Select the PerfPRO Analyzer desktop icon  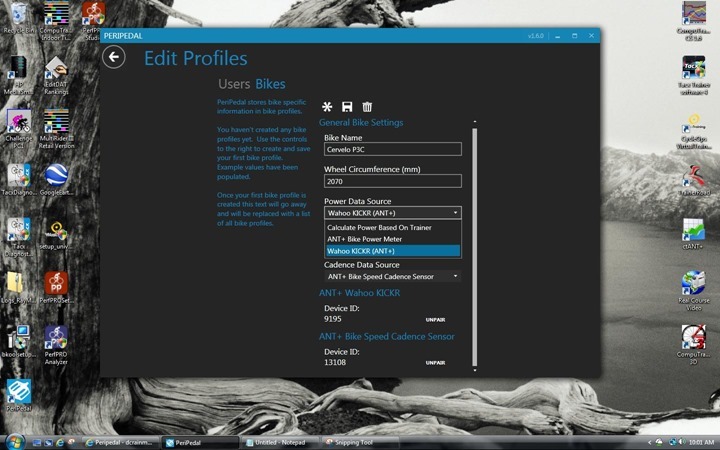[x=56, y=345]
